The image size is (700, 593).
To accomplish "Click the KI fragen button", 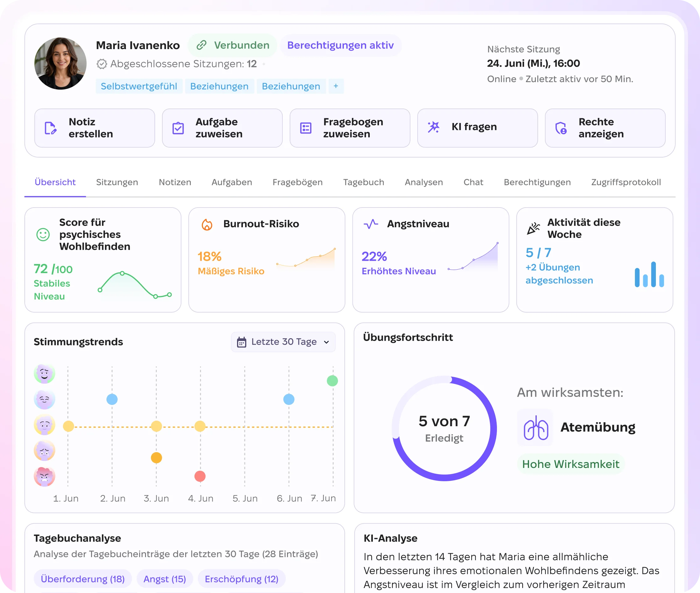I will pos(477,128).
